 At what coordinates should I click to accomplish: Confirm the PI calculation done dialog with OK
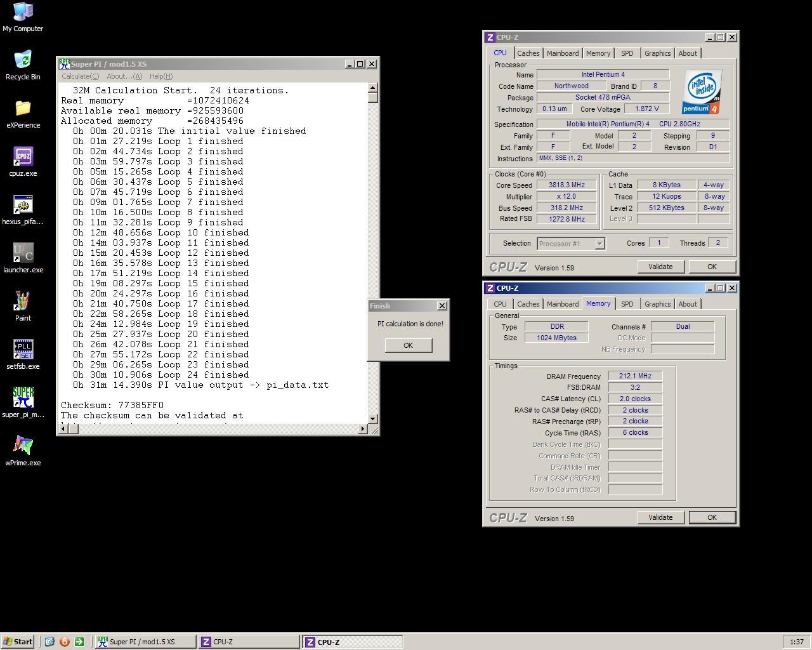click(408, 345)
